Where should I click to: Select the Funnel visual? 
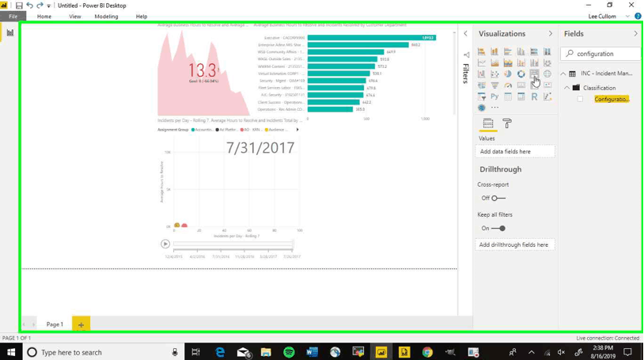click(x=494, y=85)
